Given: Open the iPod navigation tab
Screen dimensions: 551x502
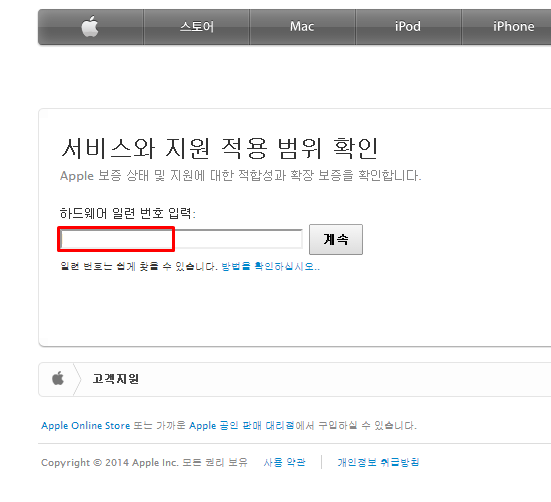Looking at the screenshot, I should click(x=408, y=27).
